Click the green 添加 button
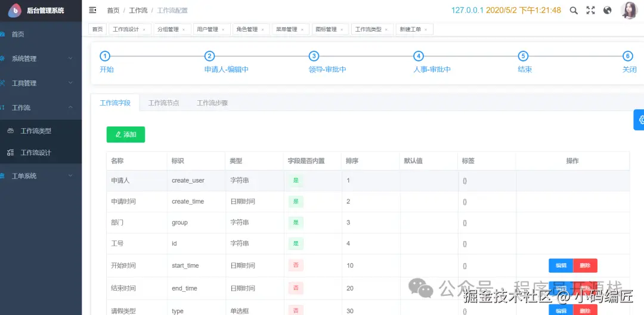 click(126, 134)
